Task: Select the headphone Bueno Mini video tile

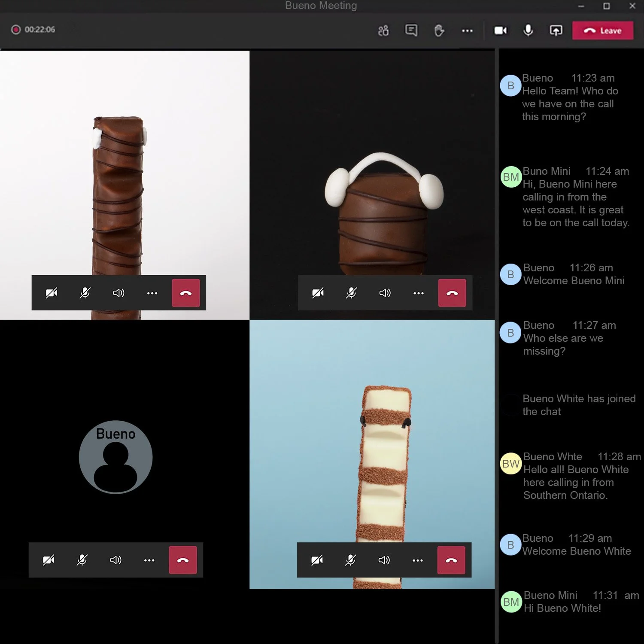Action: click(x=372, y=185)
